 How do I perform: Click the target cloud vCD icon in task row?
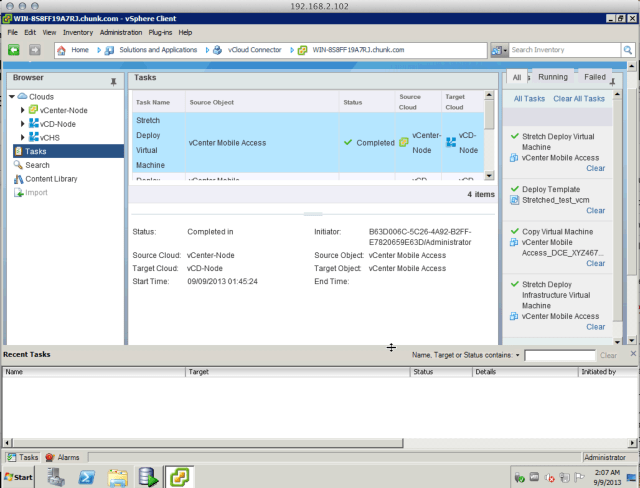coord(451,142)
